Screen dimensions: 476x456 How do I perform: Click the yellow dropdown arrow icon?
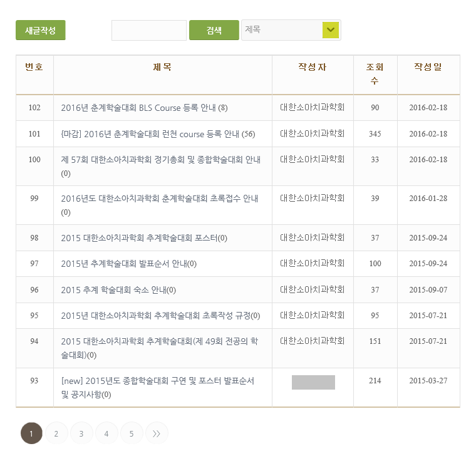[331, 30]
